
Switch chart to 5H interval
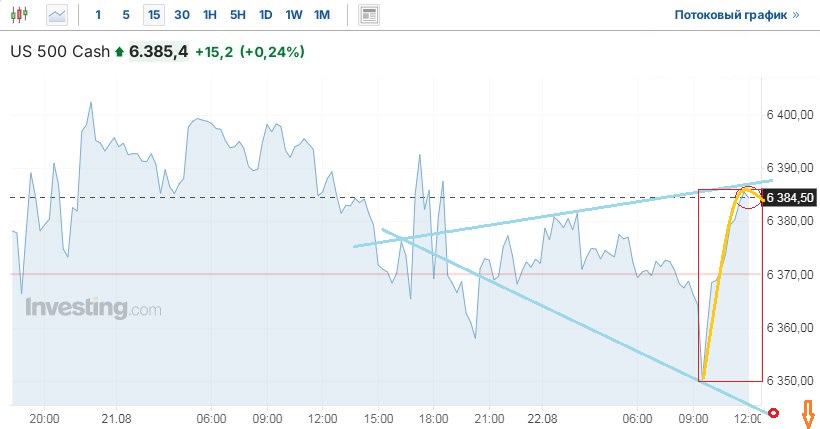coord(237,15)
